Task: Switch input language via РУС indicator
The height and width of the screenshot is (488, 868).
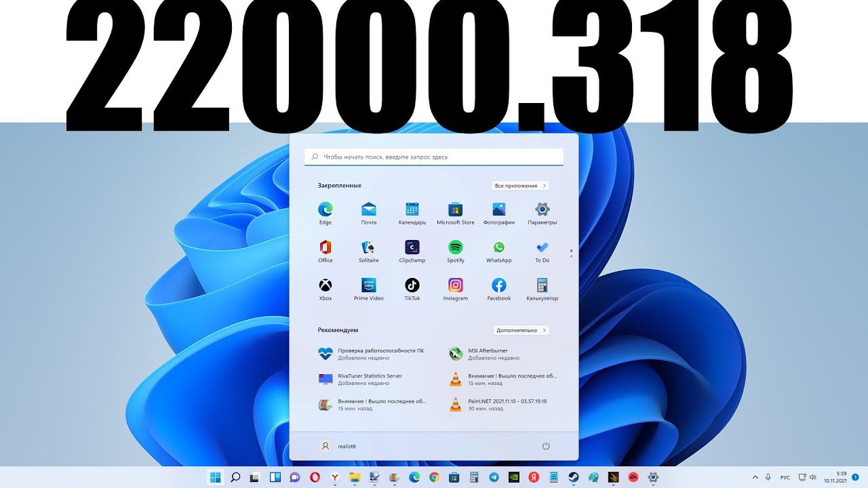Action: (785, 477)
